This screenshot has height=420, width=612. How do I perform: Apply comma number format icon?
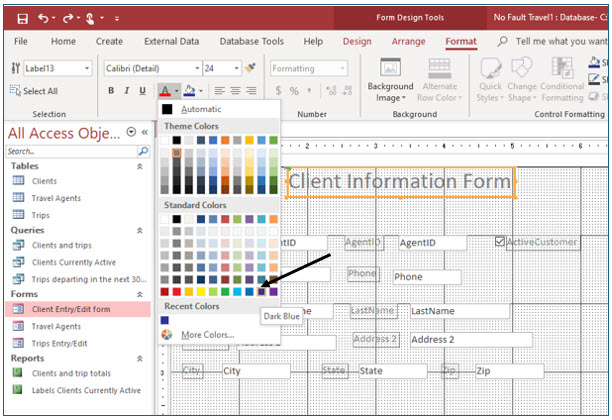tap(309, 91)
